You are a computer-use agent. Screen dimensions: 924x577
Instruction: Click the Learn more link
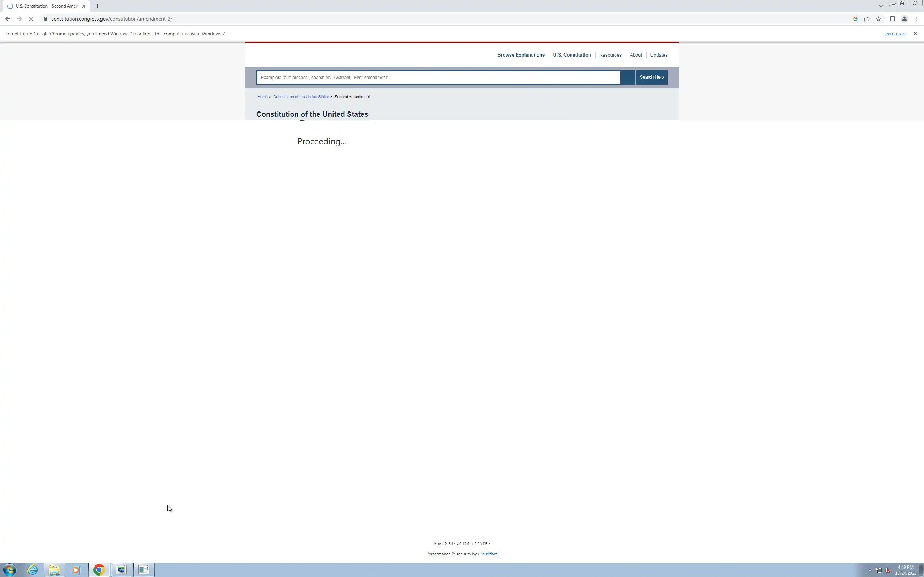894,34
